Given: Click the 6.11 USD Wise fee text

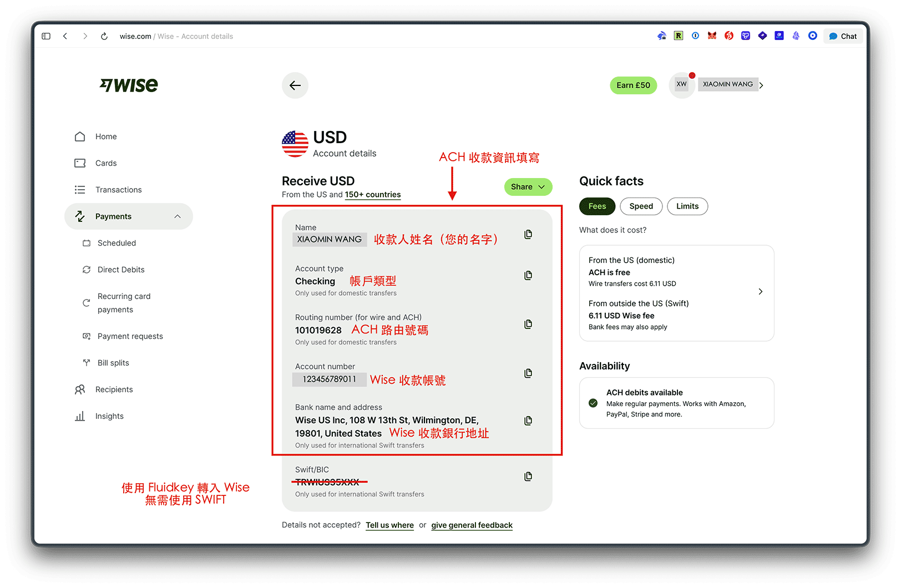Looking at the screenshot, I should tap(621, 316).
